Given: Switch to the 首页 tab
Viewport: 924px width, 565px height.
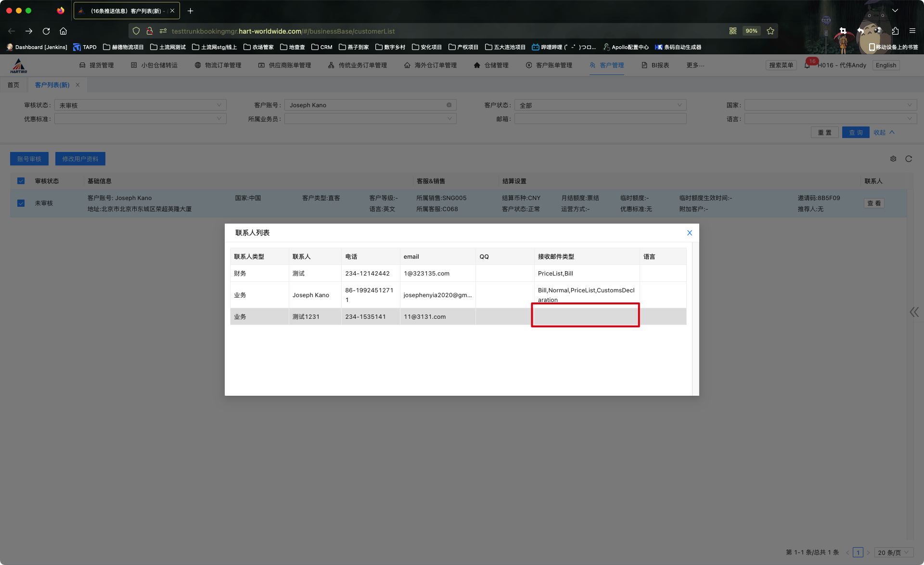Looking at the screenshot, I should (13, 85).
